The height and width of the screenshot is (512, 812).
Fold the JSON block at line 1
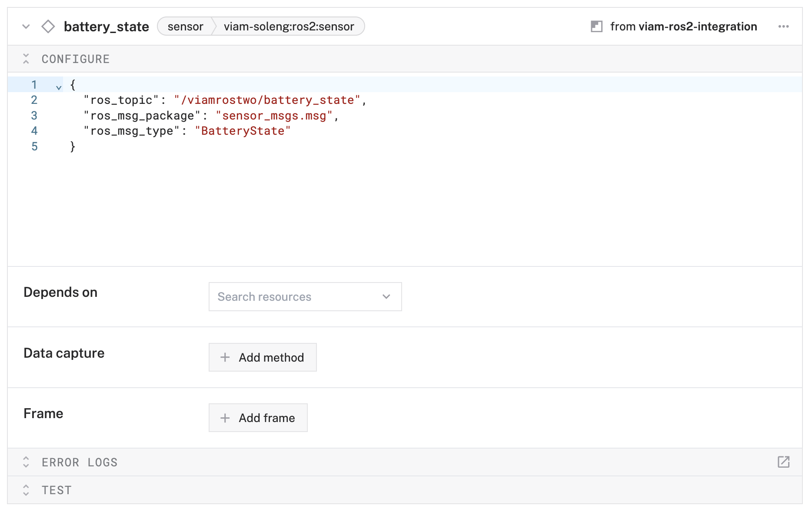[x=59, y=87]
